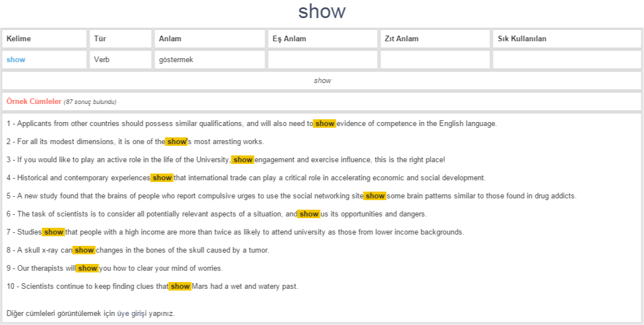Image resolution: width=644 pixels, height=325 pixels.
Task: Click the "Örnek Cümleler" section heading
Action: point(34,102)
